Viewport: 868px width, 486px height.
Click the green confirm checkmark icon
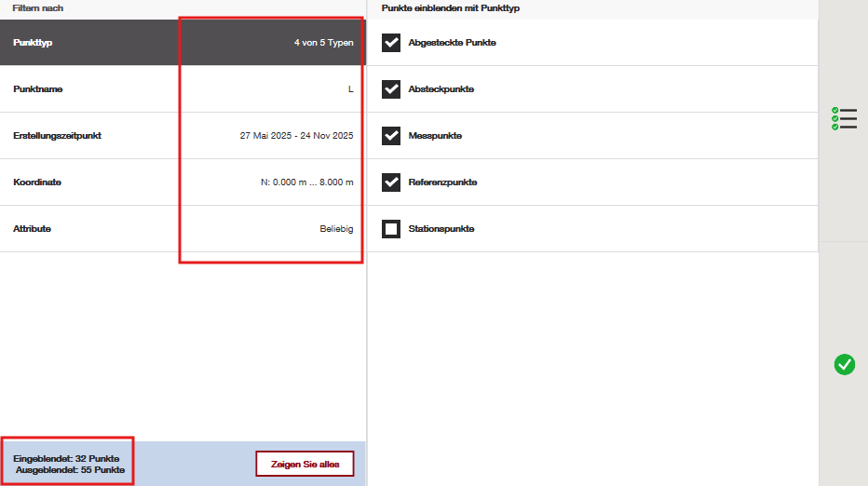pyautogui.click(x=844, y=365)
